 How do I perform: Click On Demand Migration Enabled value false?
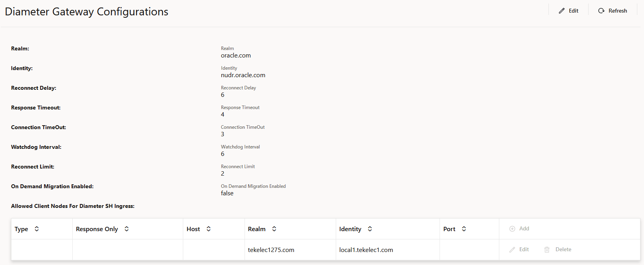tap(227, 193)
